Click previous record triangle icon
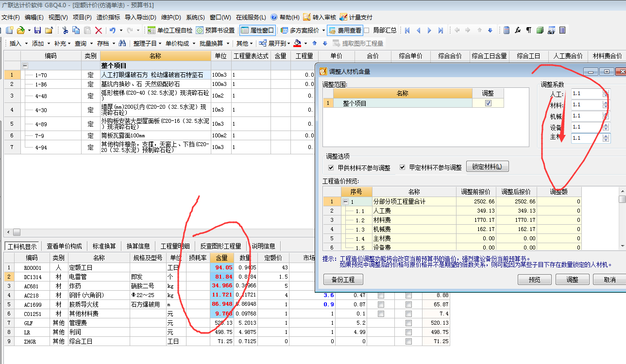Screen dimensions: 626x364 coord(419,30)
